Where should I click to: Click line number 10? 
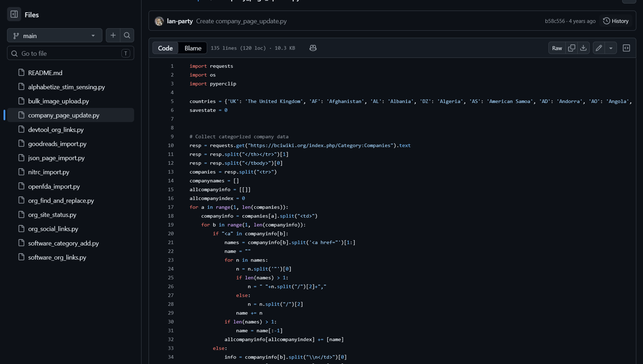pos(171,146)
